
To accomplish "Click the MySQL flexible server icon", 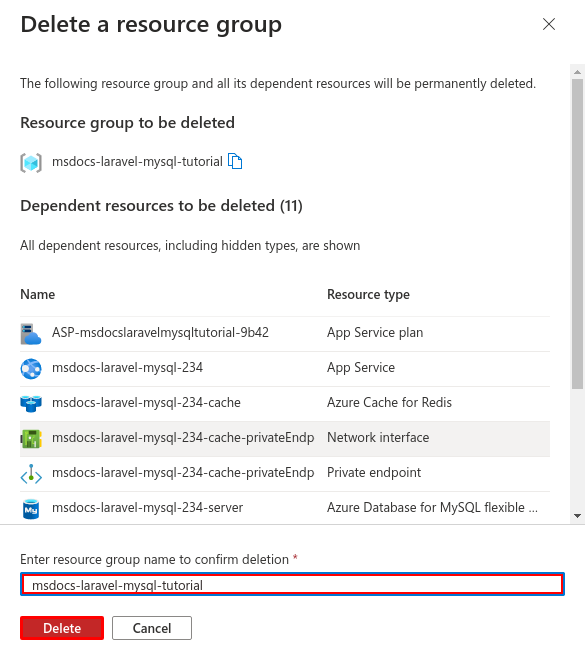I will click(31, 509).
